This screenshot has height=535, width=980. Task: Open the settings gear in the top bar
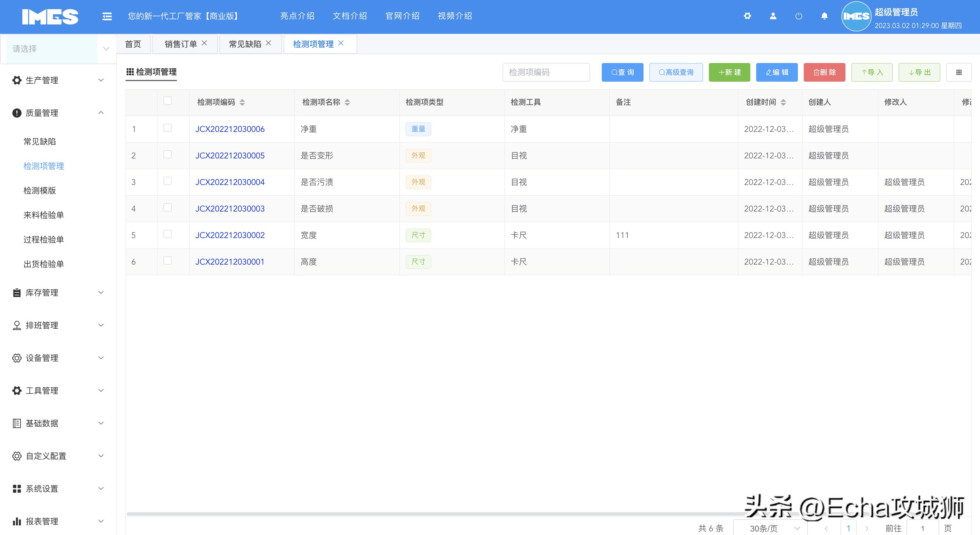748,16
